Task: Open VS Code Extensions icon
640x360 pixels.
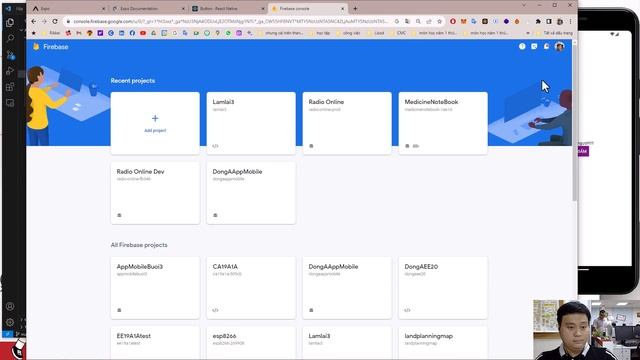Action: point(10,87)
